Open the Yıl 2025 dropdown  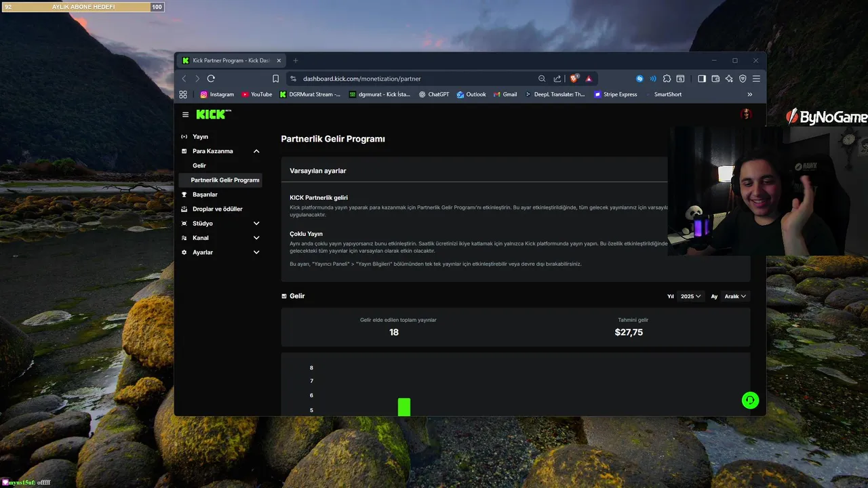pyautogui.click(x=691, y=296)
